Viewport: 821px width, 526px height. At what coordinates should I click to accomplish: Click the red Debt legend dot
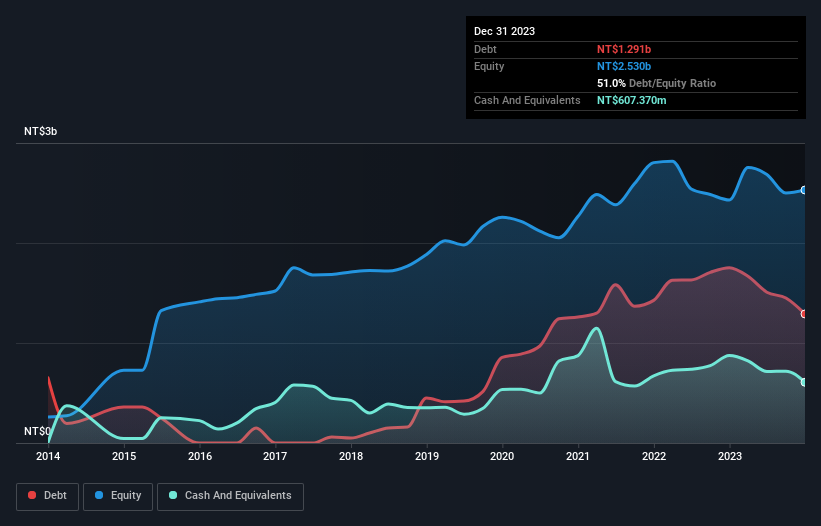(x=32, y=495)
